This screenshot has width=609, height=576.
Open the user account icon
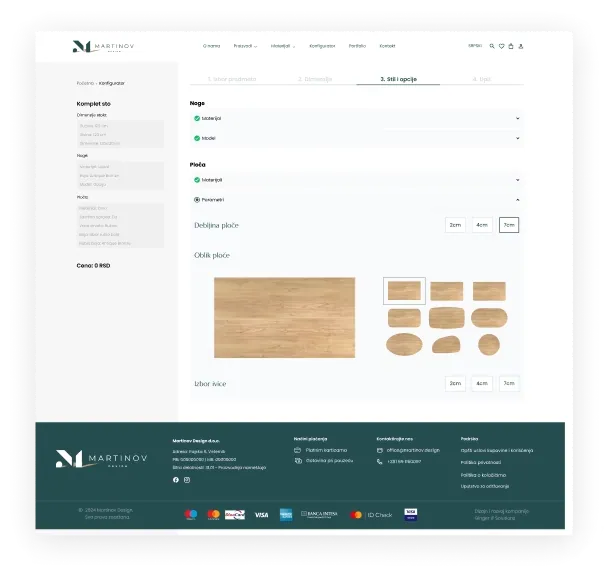point(521,46)
